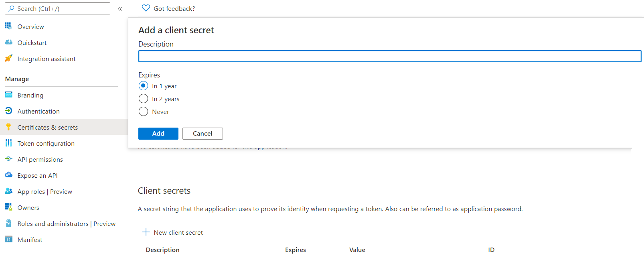Click the Branding icon in sidebar
The width and height of the screenshot is (644, 256).
[x=8, y=95]
